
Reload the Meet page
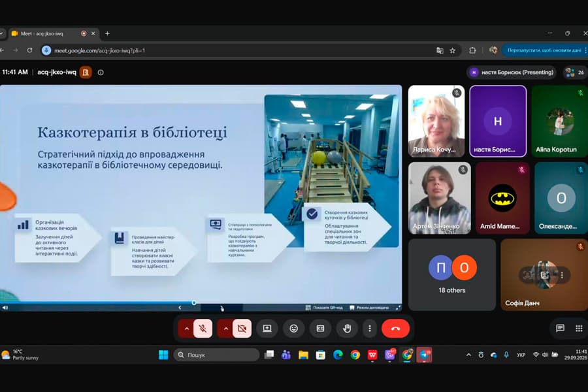29,50
